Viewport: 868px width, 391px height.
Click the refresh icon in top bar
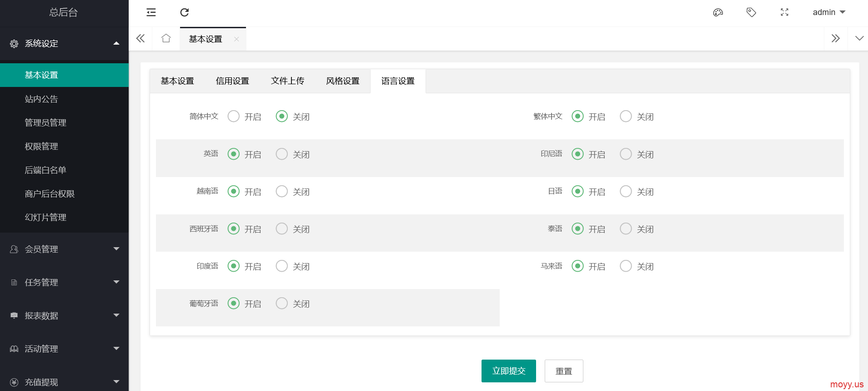(x=184, y=12)
